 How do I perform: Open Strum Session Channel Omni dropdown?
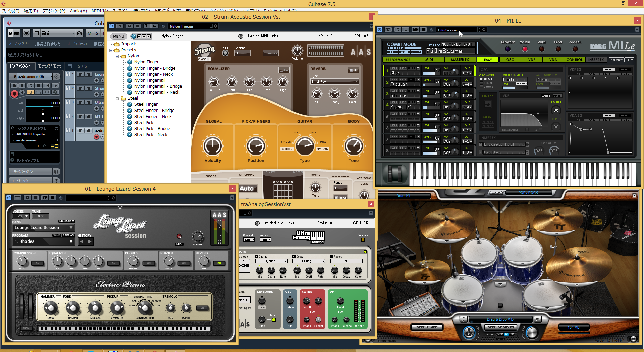click(x=243, y=53)
